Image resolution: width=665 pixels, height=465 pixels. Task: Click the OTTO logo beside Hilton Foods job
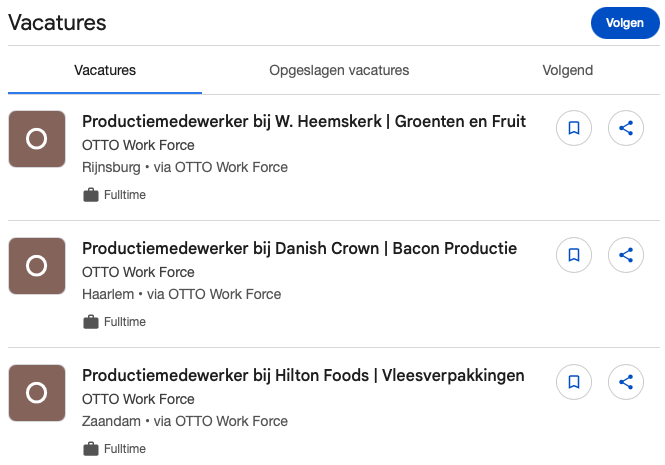coord(37,393)
